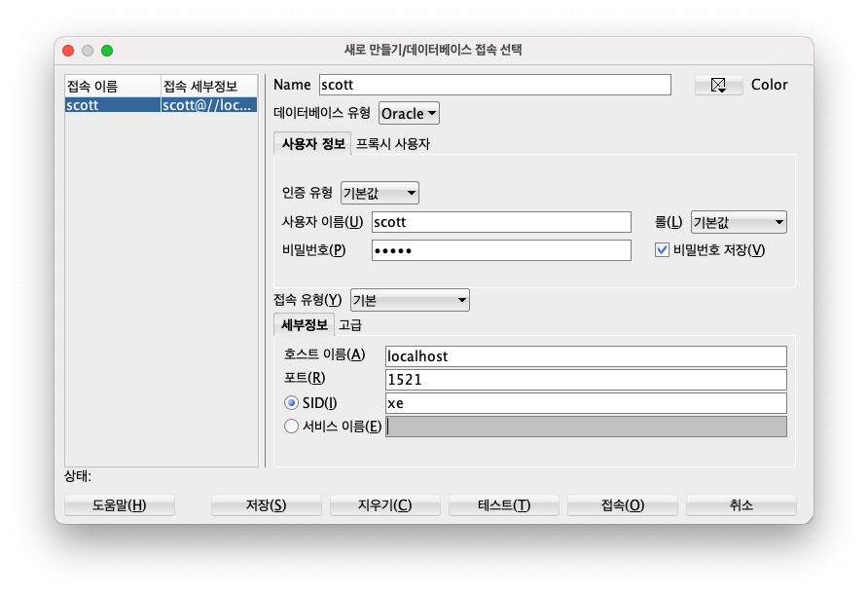Click into the Name input field

(x=495, y=85)
